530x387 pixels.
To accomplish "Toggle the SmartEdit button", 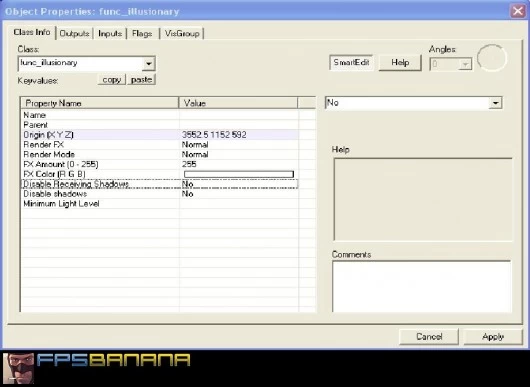I will pos(351,63).
